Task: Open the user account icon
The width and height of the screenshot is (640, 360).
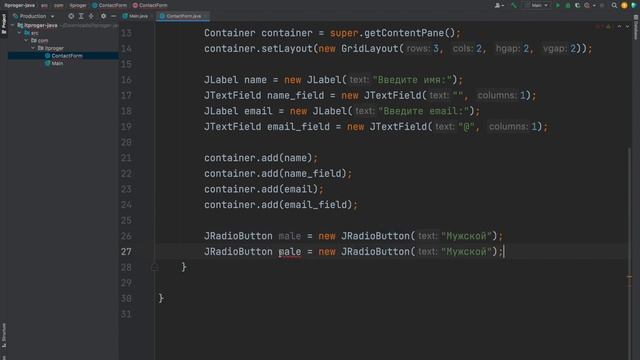Action: tap(499, 5)
